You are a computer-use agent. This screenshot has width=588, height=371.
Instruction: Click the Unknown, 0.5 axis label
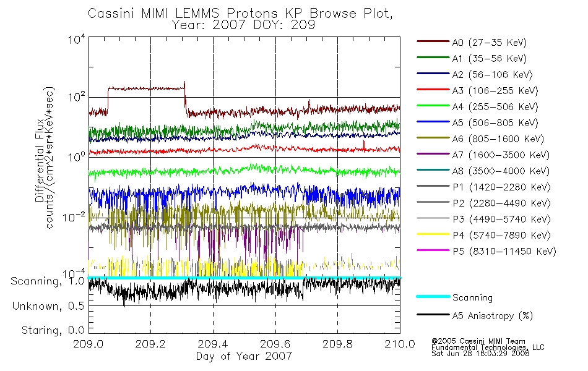pyautogui.click(x=48, y=306)
